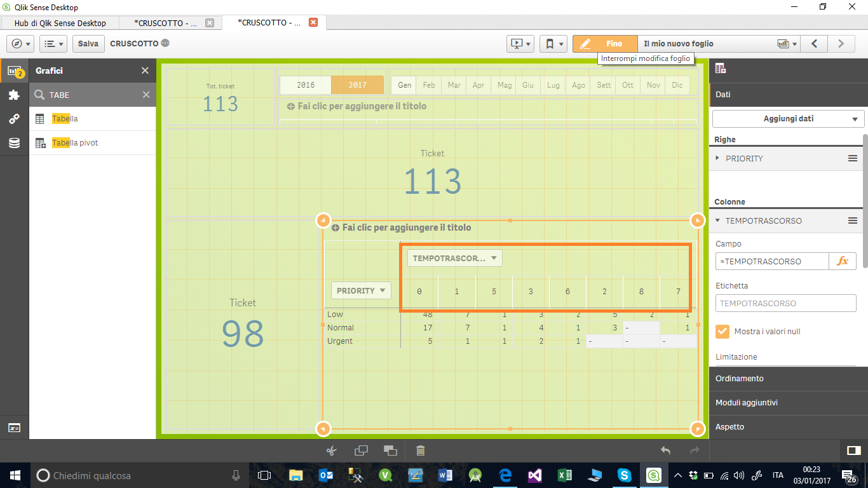
Task: Open the navigation compass menu
Action: pos(20,44)
